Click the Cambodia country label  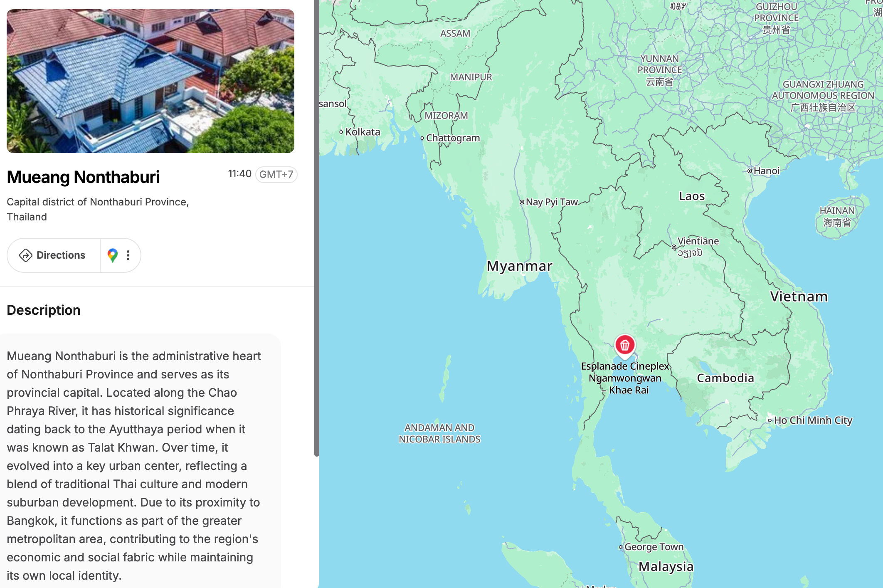click(725, 378)
